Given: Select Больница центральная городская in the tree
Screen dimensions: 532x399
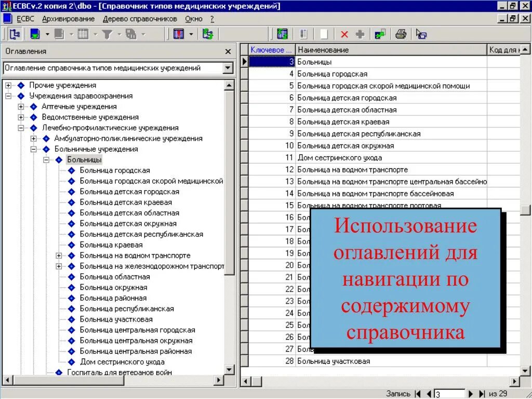Looking at the screenshot, I should (x=137, y=330).
